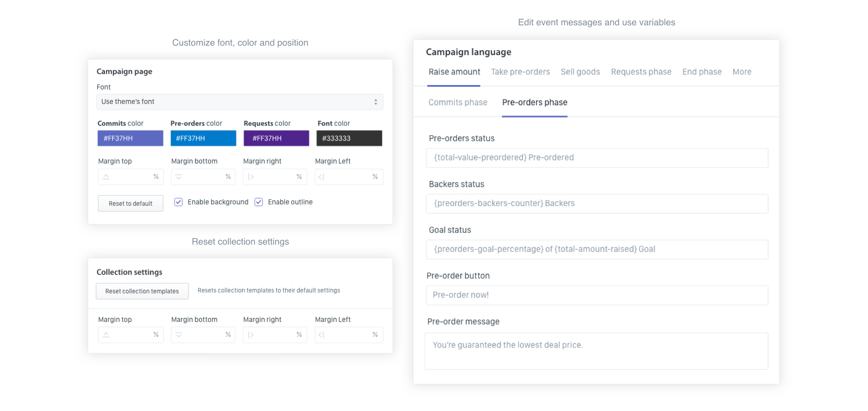
Task: Click the Pre-order button text field
Action: 597,295
